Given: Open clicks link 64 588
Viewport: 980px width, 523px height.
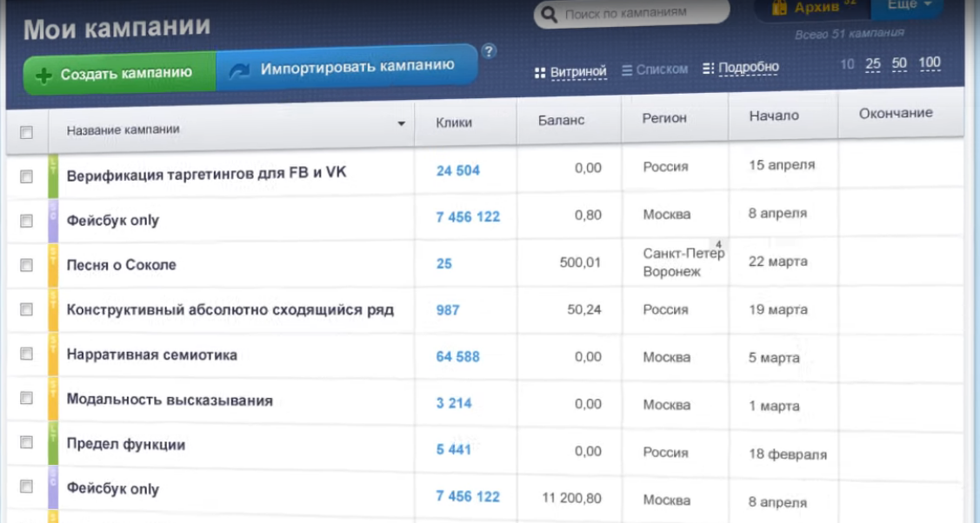Looking at the screenshot, I should (x=458, y=357).
